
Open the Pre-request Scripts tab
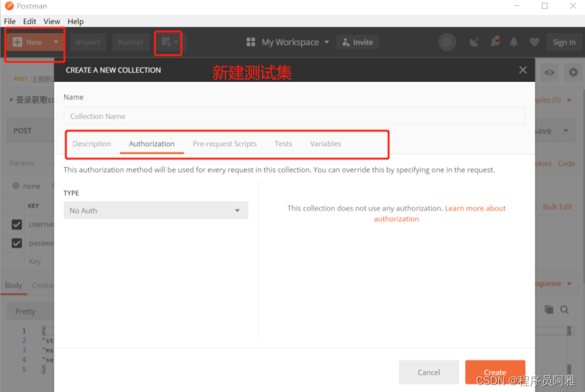tap(225, 144)
